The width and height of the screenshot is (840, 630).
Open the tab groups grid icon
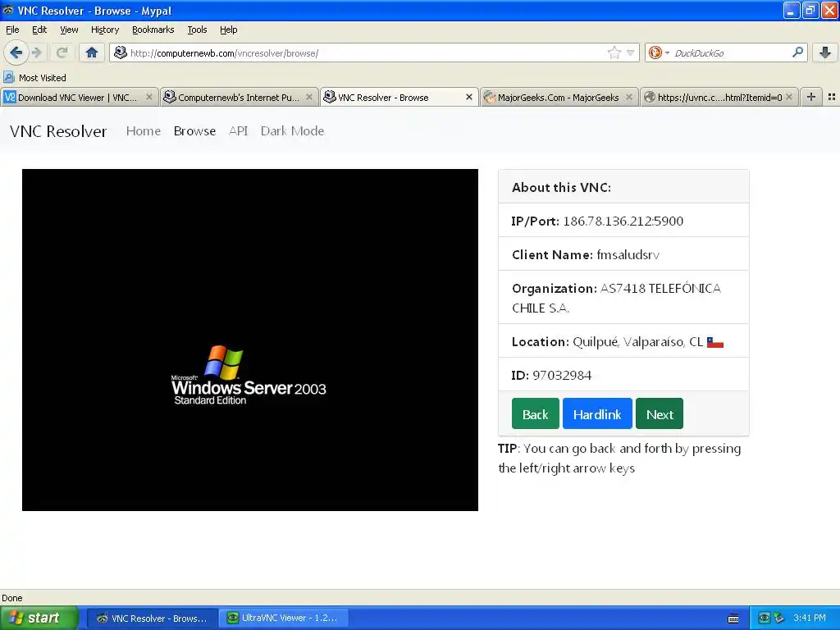tap(832, 97)
